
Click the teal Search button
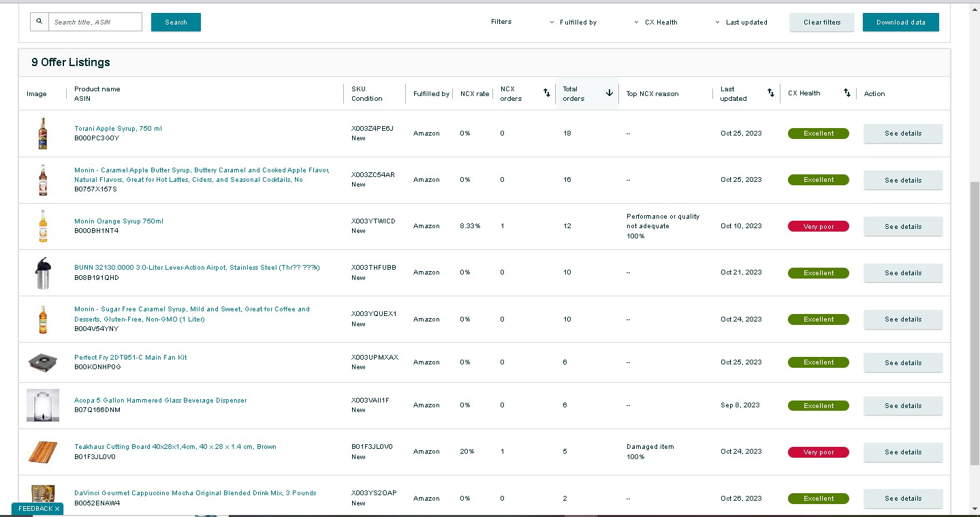click(176, 22)
